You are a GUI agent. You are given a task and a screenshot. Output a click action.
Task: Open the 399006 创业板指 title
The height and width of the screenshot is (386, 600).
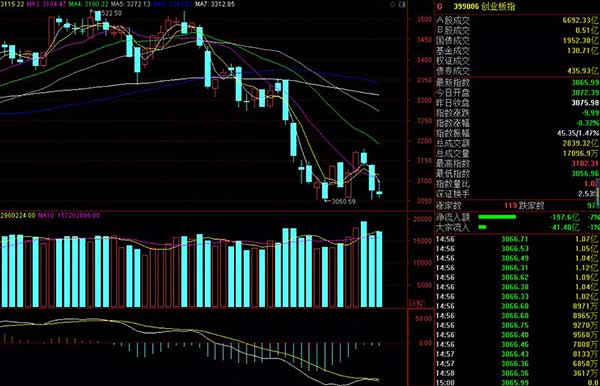point(484,6)
